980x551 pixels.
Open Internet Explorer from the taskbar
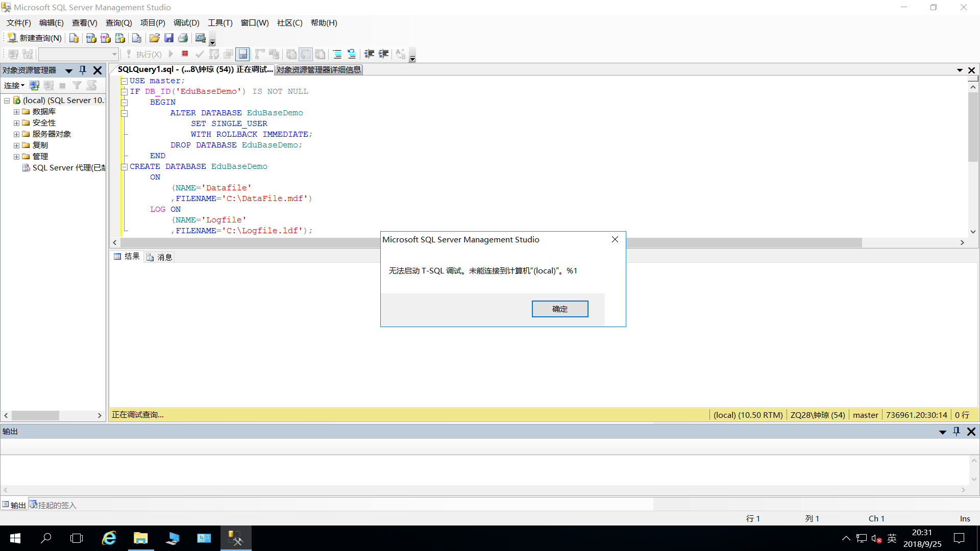(109, 538)
